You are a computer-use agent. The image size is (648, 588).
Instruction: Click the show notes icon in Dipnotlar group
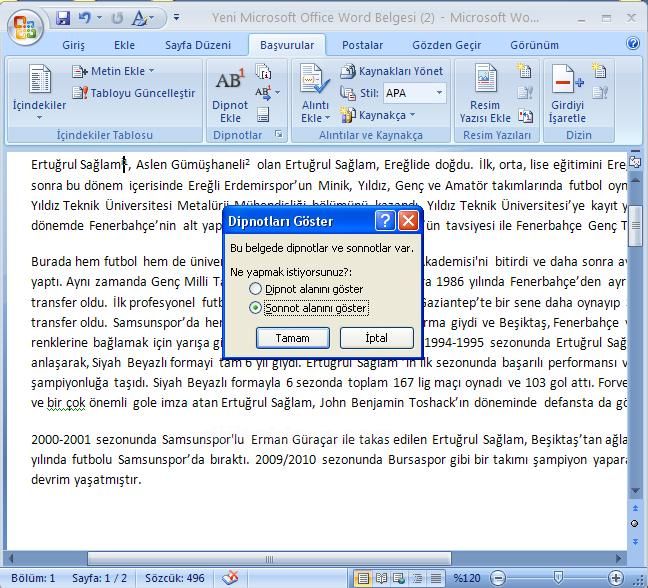pos(263,115)
